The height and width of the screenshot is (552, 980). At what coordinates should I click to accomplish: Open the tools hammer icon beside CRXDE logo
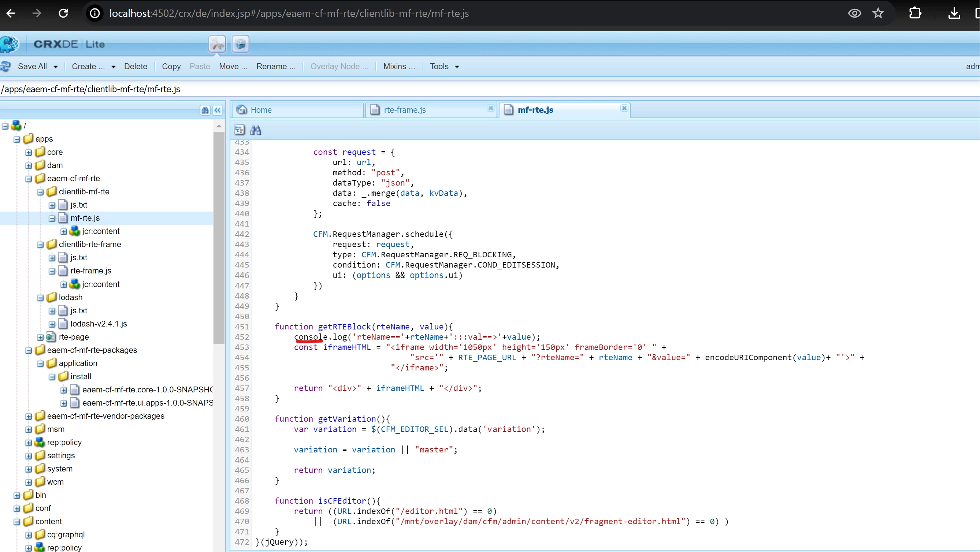[x=217, y=45]
